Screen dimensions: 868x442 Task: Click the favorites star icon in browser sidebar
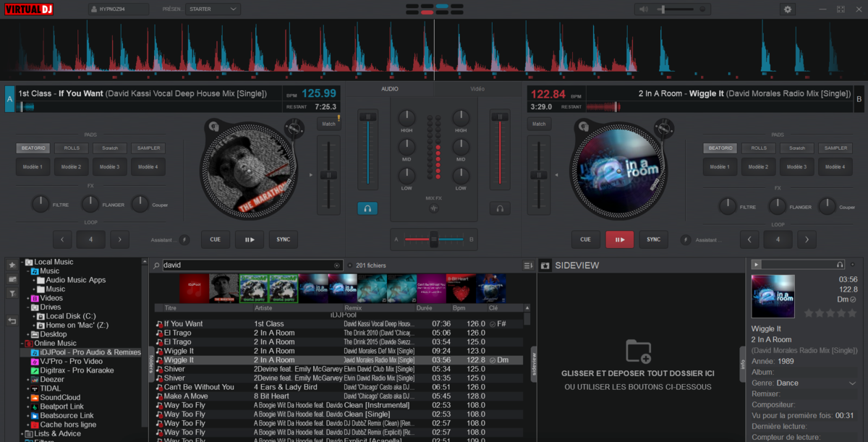pyautogui.click(x=12, y=265)
